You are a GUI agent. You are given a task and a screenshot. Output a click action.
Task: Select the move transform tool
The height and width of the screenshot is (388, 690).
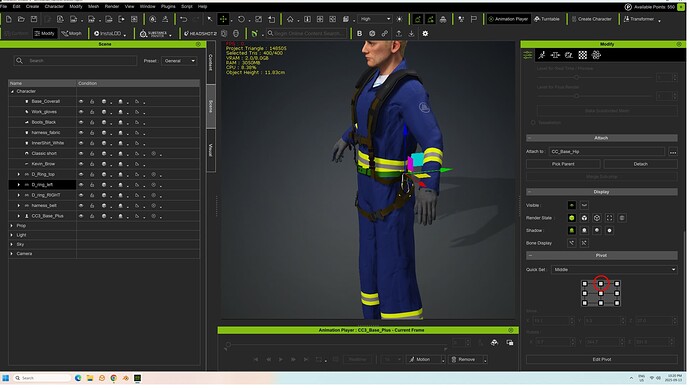tap(223, 19)
